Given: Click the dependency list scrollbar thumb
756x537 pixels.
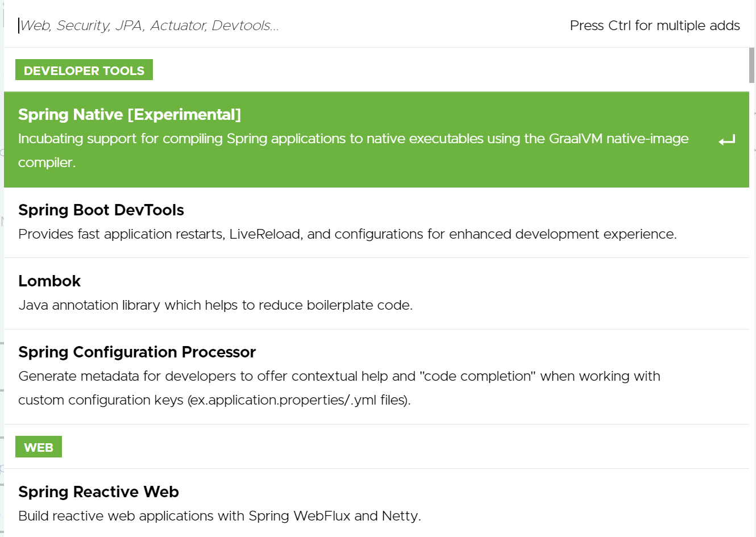Looking at the screenshot, I should click(751, 65).
